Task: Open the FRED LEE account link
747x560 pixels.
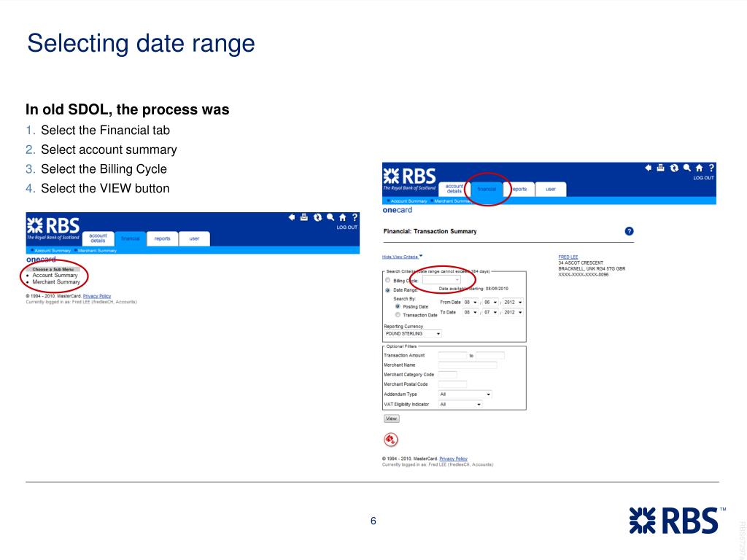Action: click(568, 257)
